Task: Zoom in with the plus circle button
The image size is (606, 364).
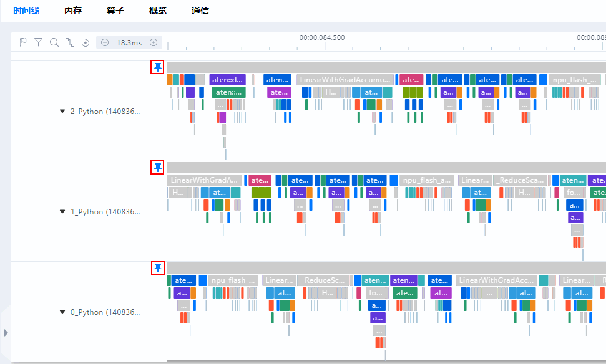Action: click(x=154, y=42)
